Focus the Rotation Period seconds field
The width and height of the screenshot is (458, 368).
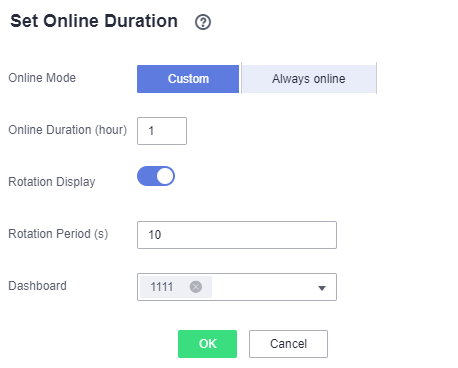(x=237, y=235)
